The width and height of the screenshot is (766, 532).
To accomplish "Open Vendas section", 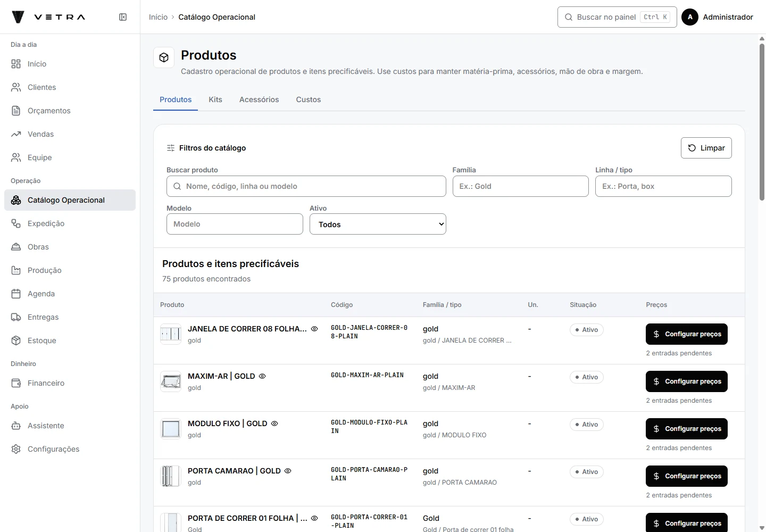I will coord(70,134).
